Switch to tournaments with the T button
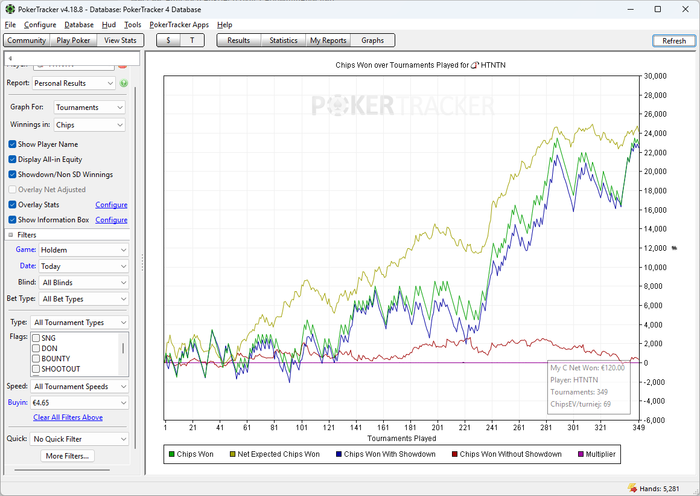 (x=192, y=40)
